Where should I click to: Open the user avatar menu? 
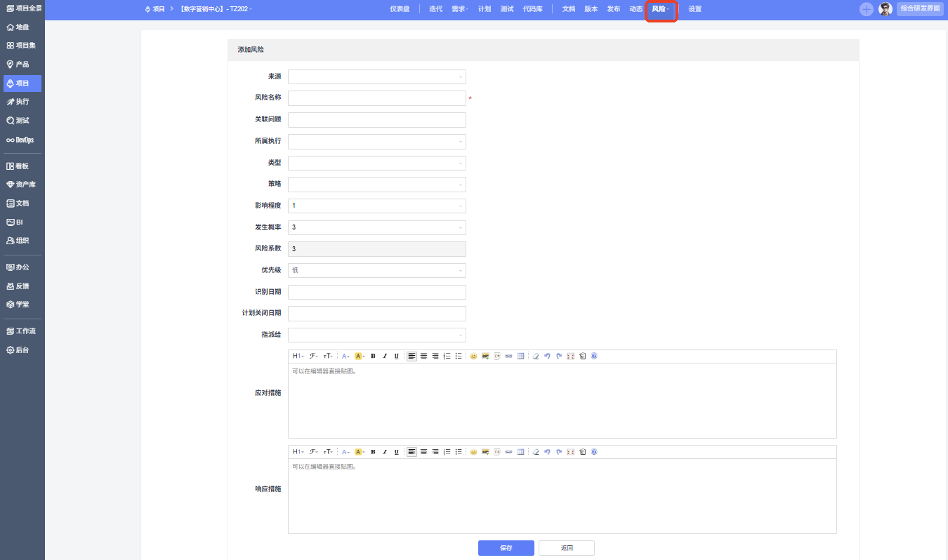(x=886, y=9)
